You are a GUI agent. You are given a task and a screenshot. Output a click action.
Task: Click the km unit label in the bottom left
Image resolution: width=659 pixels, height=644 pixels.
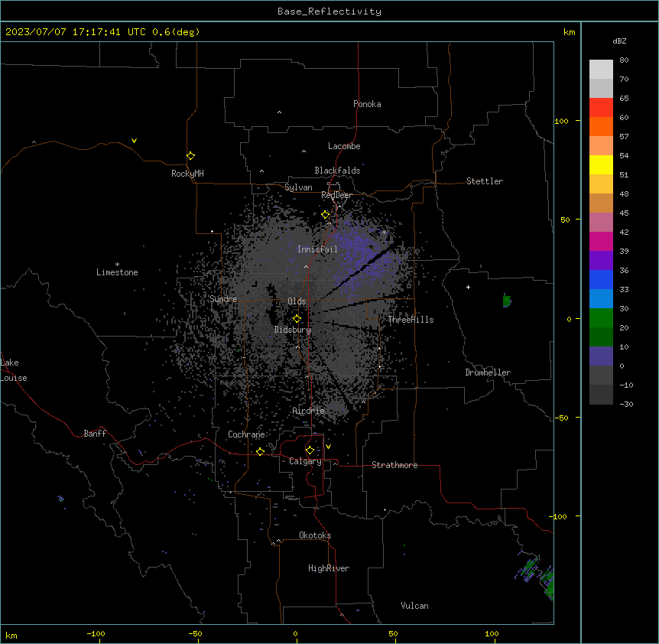coord(11,636)
